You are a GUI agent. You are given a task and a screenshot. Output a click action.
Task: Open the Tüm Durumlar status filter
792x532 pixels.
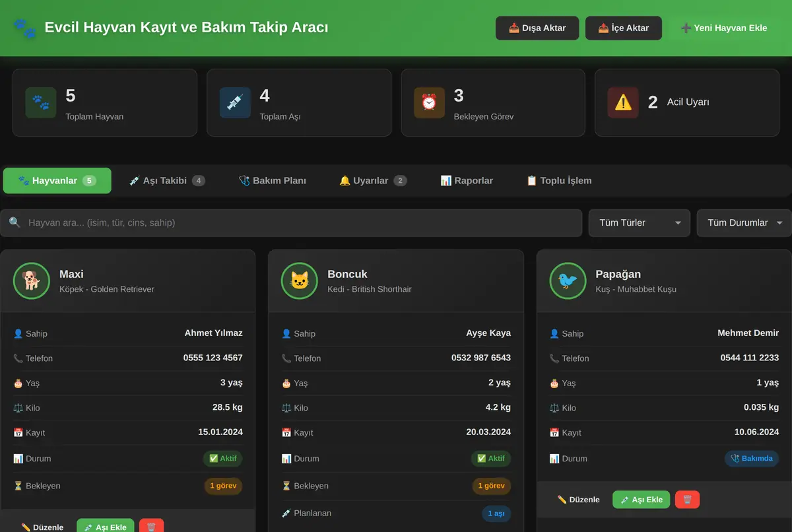pyautogui.click(x=744, y=223)
